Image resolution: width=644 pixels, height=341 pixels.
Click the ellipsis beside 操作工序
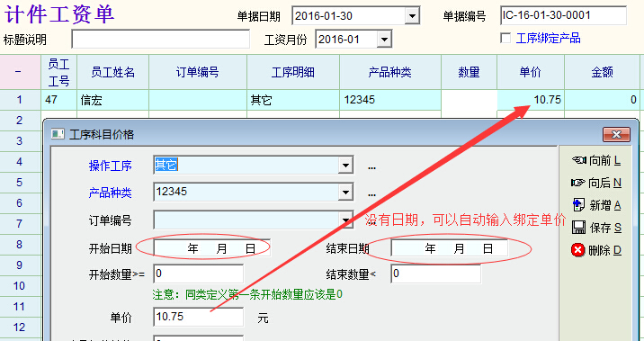tap(371, 167)
